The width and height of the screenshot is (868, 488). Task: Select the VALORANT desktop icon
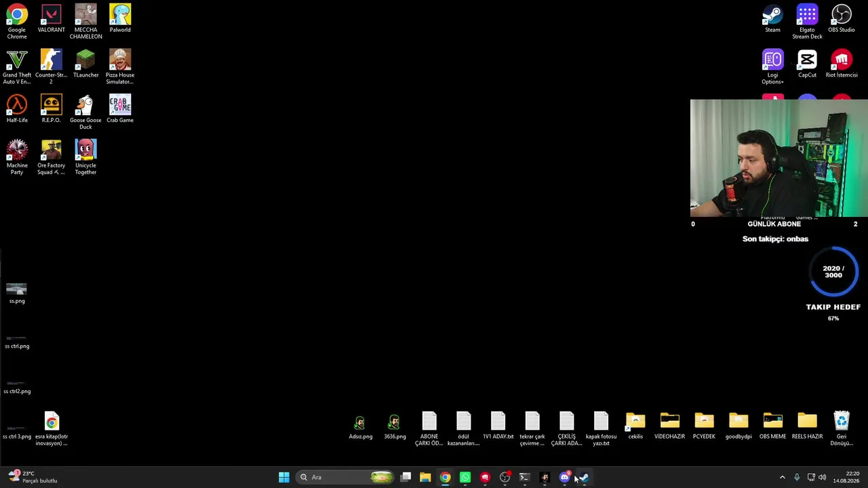click(51, 19)
